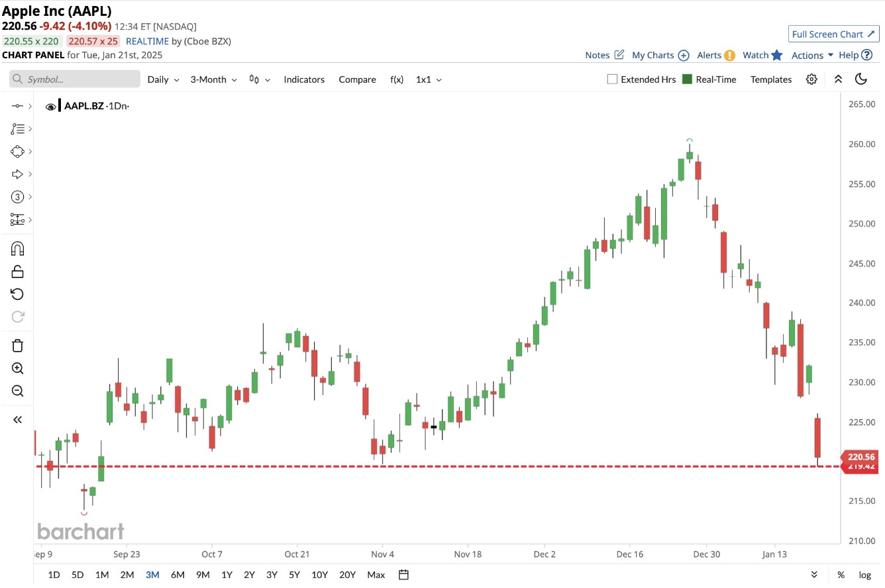Select the 9M time range
The image size is (885, 588).
tap(203, 575)
